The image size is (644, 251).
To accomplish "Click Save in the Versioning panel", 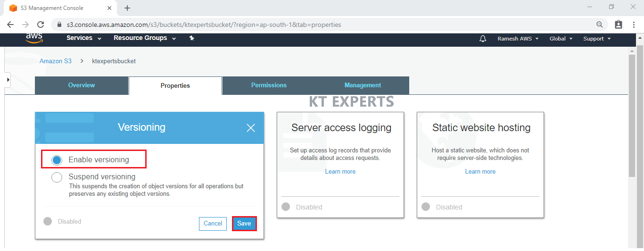I will point(244,224).
